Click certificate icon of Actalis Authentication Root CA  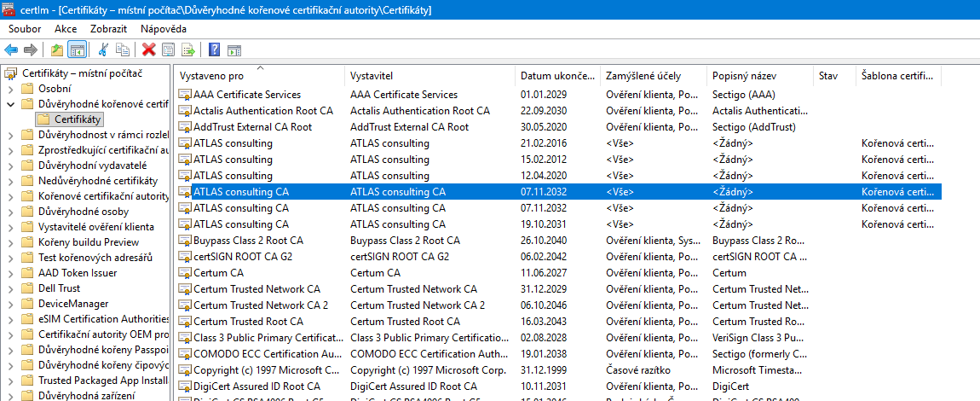[x=184, y=111]
